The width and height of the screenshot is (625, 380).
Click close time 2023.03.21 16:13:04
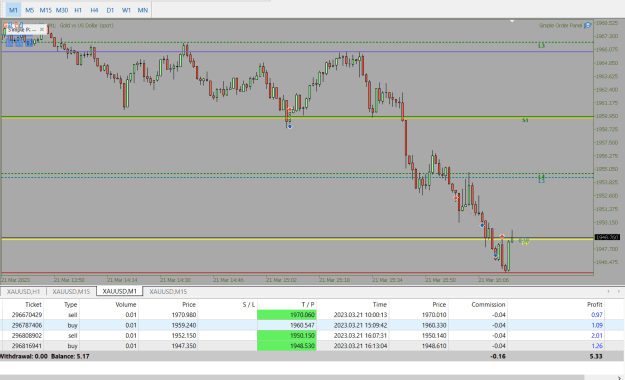(360, 346)
